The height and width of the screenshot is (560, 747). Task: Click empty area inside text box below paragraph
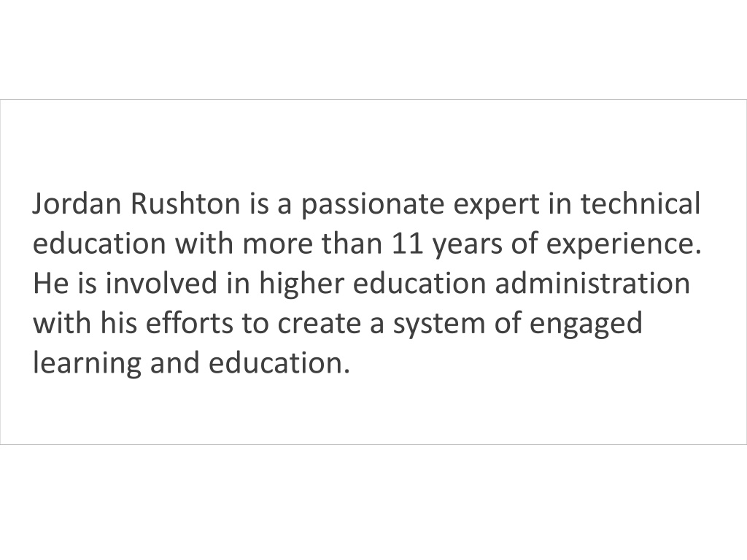373,412
